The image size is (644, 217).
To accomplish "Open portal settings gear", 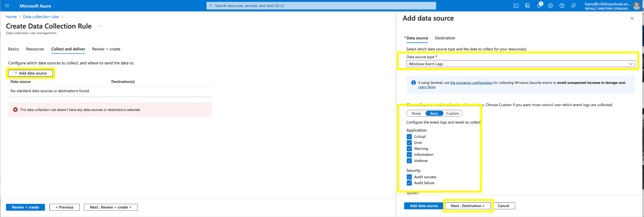I will [550, 6].
